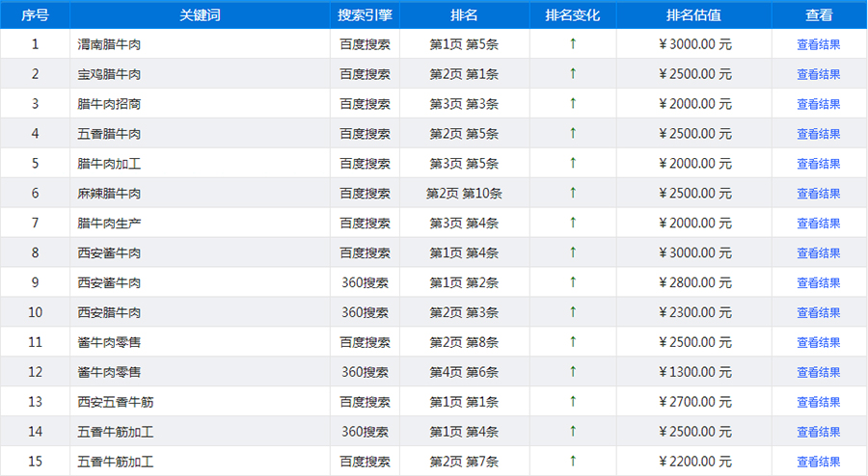This screenshot has height=476, width=868.
Task: Open 查看结果 link for 麻辣腊牛肉
Action: click(x=818, y=194)
